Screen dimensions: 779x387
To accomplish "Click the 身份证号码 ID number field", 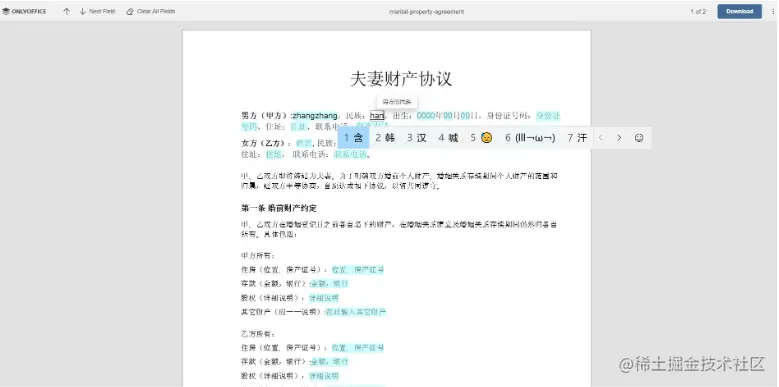I will (548, 116).
